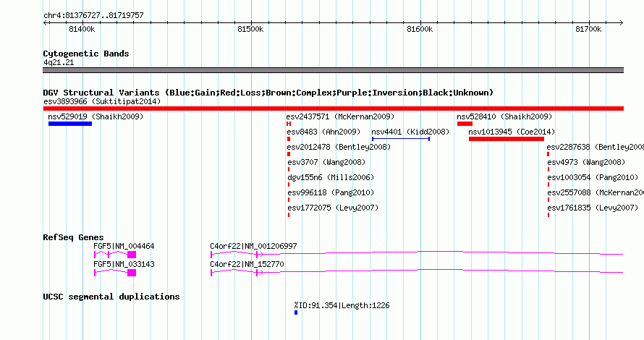Click the Cytogenetic Bands track title
This screenshot has height=340, width=644.
coord(86,54)
